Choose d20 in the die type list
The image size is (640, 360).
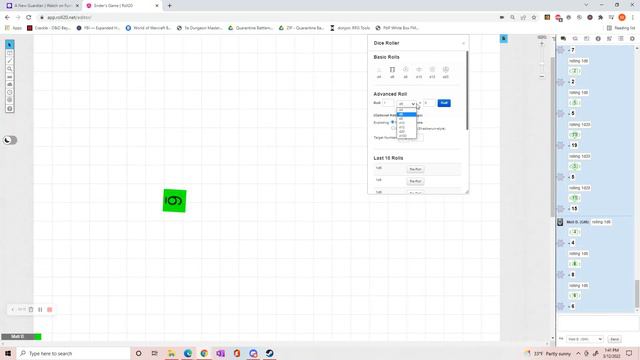[407, 131]
